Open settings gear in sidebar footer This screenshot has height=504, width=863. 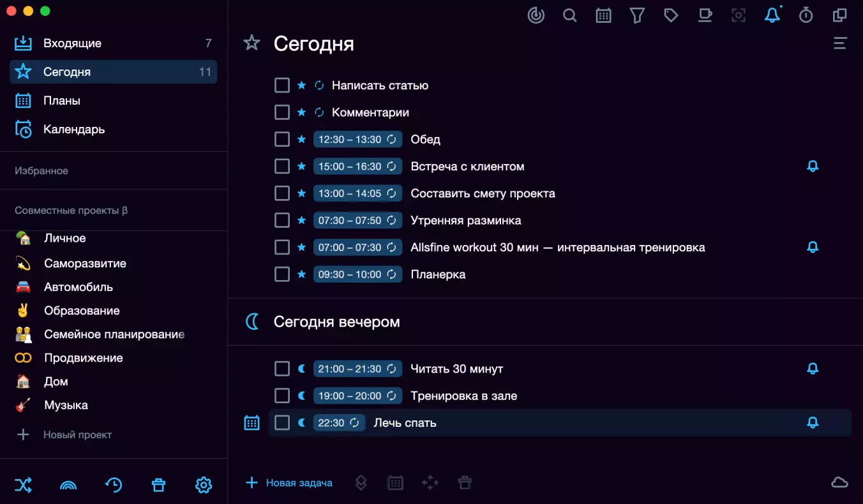[204, 485]
